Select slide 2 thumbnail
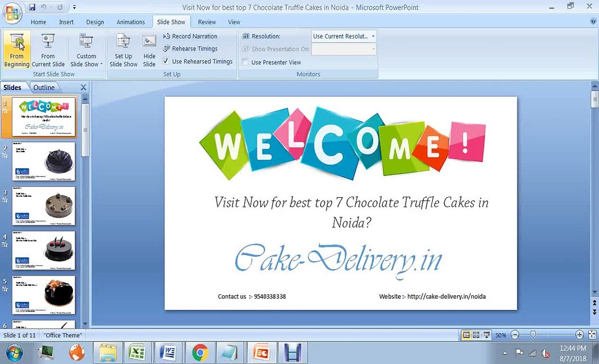 pos(44,161)
